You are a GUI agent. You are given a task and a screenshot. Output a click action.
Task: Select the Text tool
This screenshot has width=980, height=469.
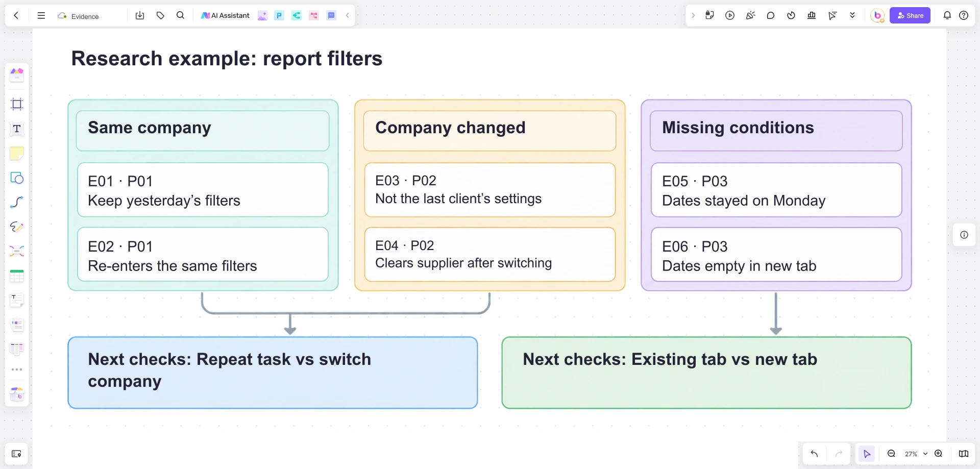click(17, 129)
